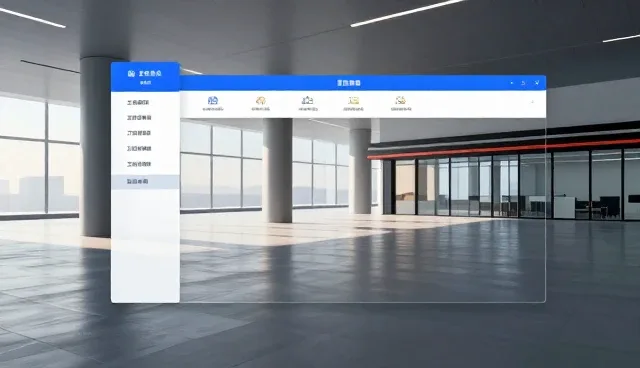Screen dimensions: 640x368
Task: Open the blue first toolbar icon
Action: pos(213,100)
